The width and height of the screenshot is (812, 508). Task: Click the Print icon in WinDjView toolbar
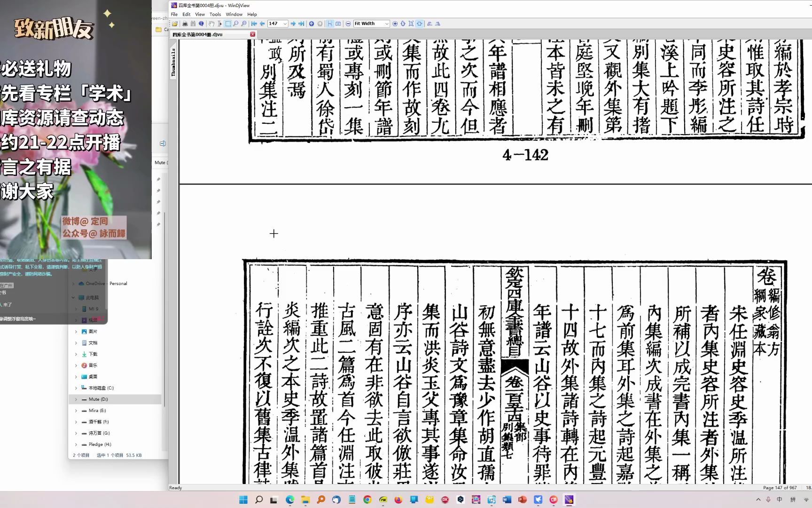185,24
